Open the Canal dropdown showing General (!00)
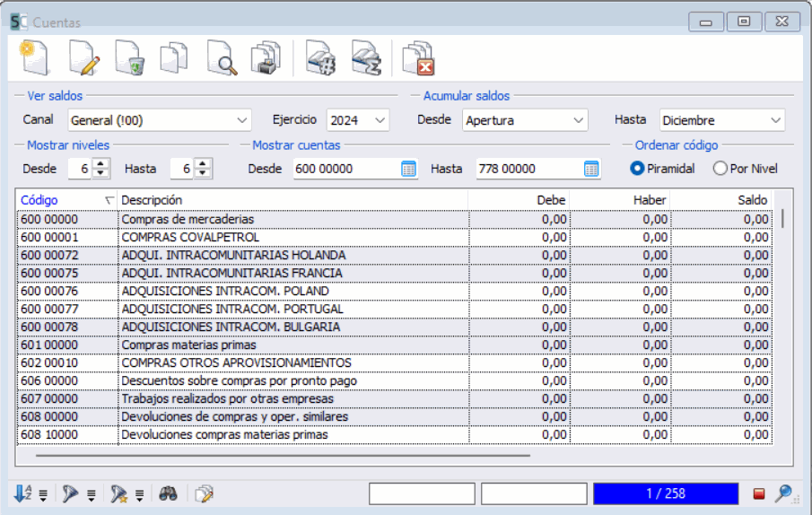 point(160,120)
